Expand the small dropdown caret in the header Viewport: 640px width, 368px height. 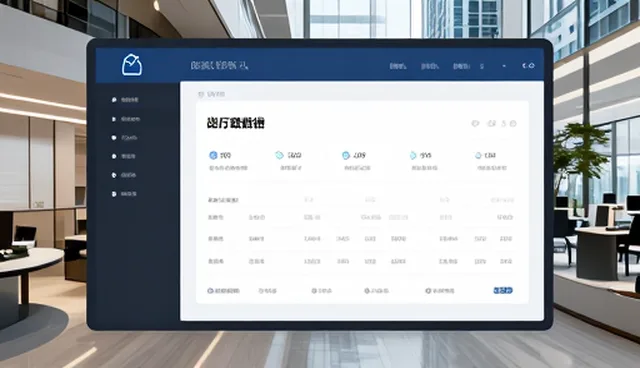point(504,66)
